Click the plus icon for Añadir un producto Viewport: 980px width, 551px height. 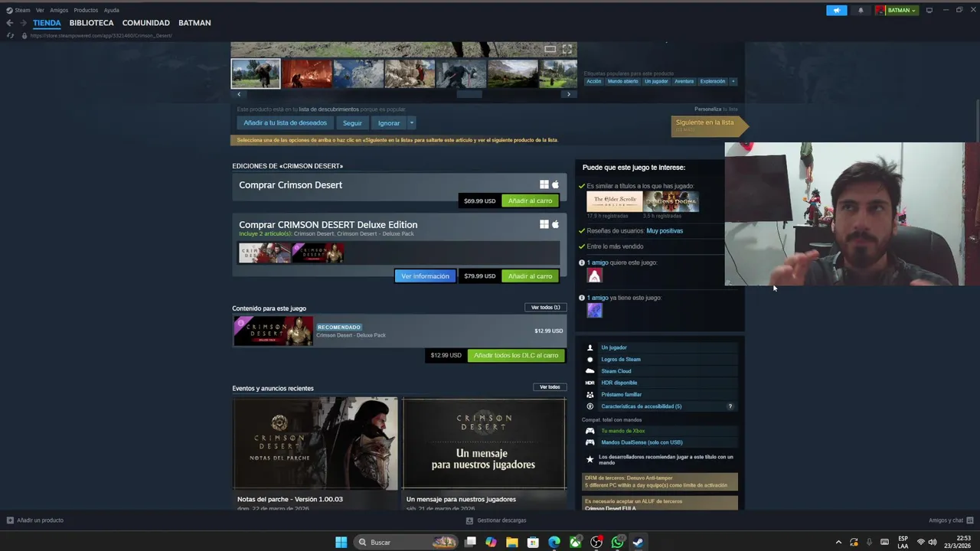click(10, 520)
